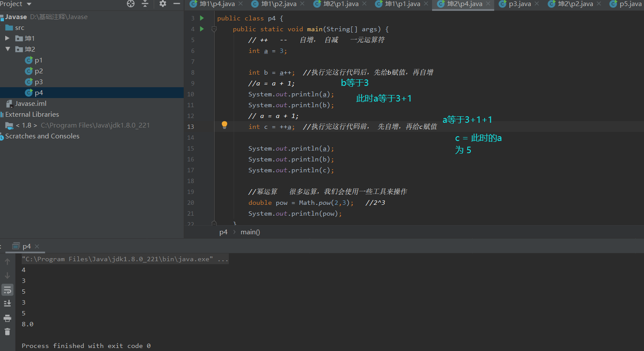
Task: Collapse all nodes in Project panel
Action: click(x=145, y=4)
